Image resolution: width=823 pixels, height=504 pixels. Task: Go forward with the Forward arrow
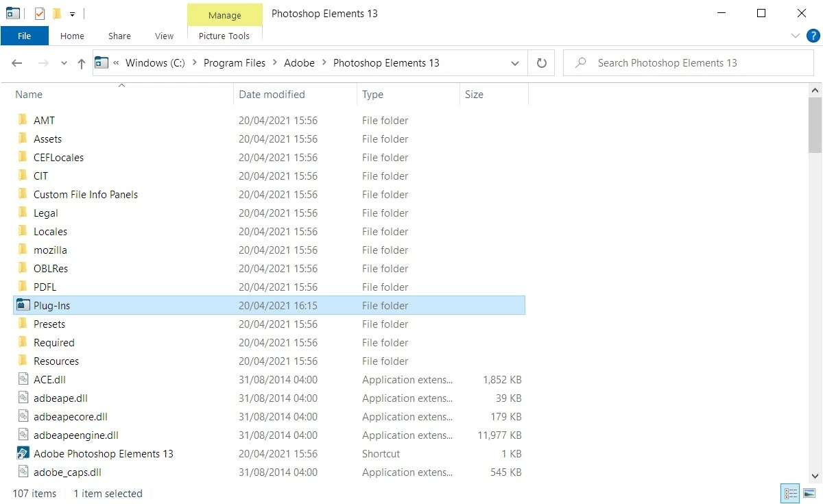pos(43,63)
